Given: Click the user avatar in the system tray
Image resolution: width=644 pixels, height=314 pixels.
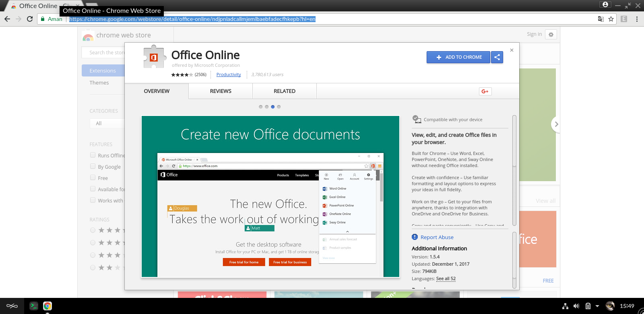Looking at the screenshot, I should [x=610, y=306].
